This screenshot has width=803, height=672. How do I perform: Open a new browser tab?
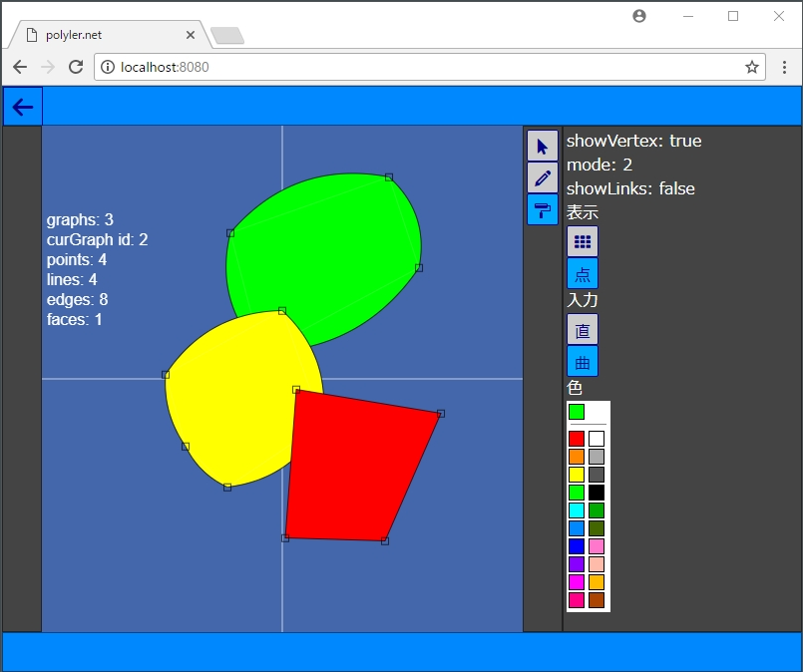227,35
